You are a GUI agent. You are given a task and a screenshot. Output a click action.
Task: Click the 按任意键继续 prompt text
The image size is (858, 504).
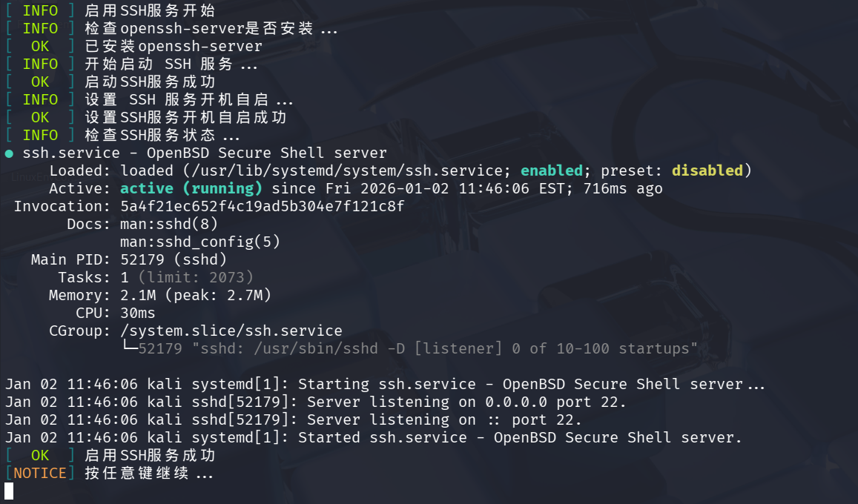(x=148, y=473)
